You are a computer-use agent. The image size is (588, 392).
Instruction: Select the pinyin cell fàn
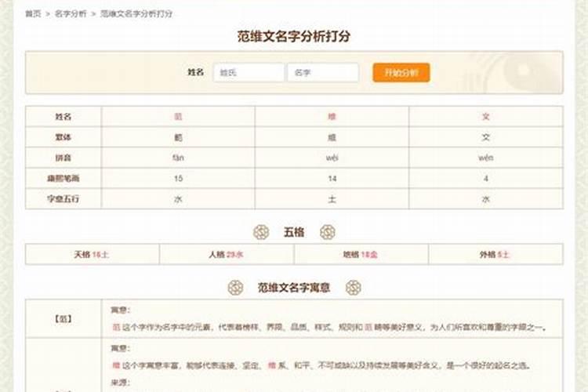click(178, 158)
